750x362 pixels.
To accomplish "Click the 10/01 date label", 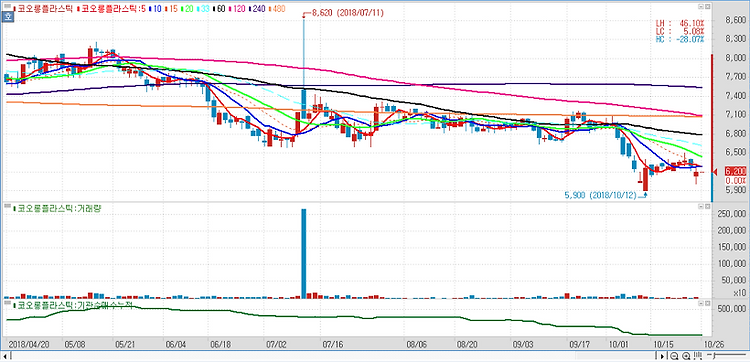I will pos(619,344).
